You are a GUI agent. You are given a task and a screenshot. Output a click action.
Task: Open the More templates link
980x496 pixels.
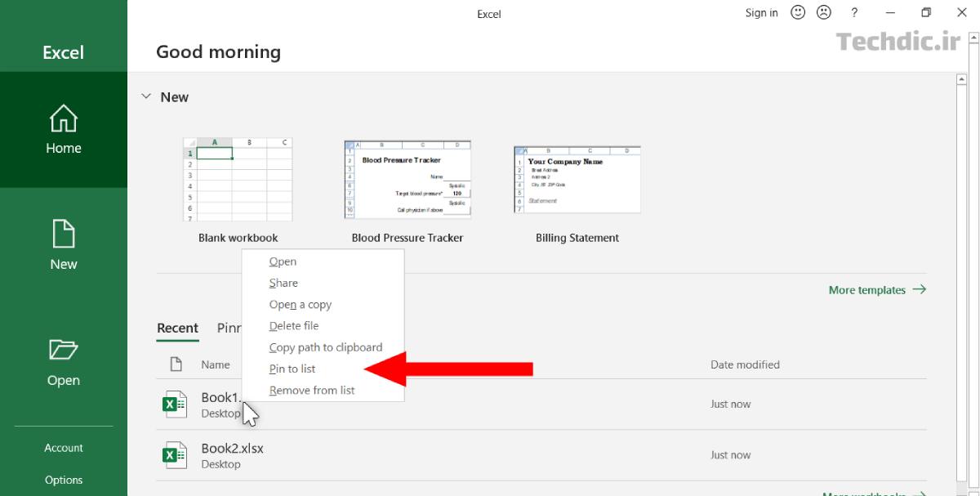point(877,289)
